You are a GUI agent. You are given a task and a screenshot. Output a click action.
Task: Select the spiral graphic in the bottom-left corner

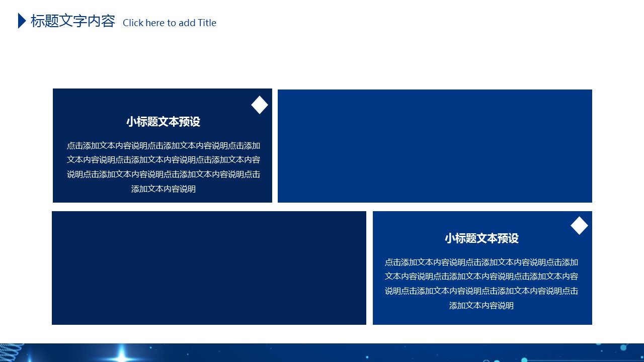11,353
